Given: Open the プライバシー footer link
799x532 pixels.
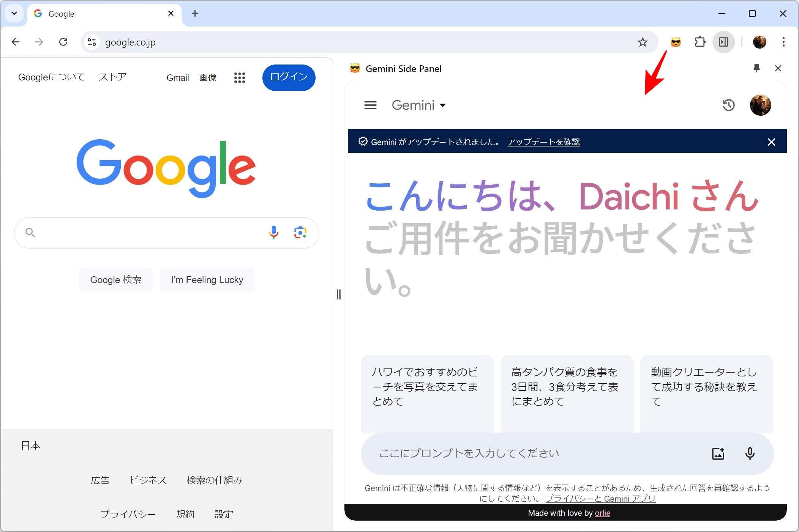Looking at the screenshot, I should (128, 514).
